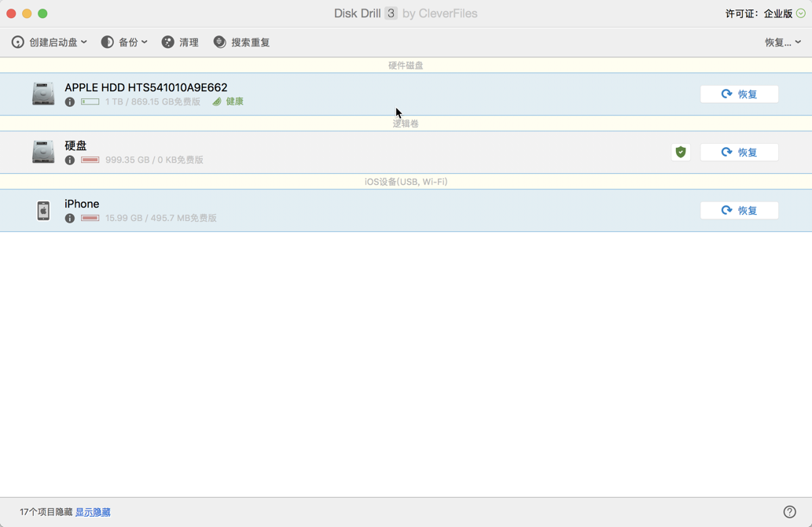Viewport: 812px width, 527px height.
Task: Click the 硬盘 volume drive icon
Action: 43,152
